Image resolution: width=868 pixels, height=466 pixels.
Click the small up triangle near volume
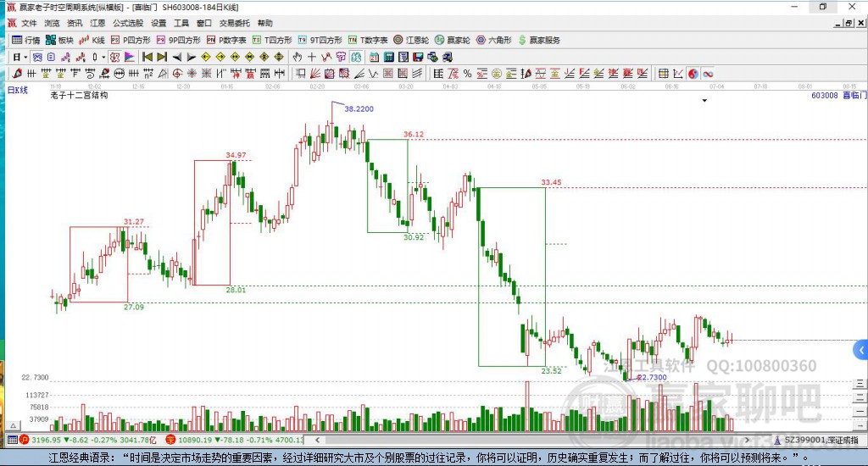(x=14, y=425)
